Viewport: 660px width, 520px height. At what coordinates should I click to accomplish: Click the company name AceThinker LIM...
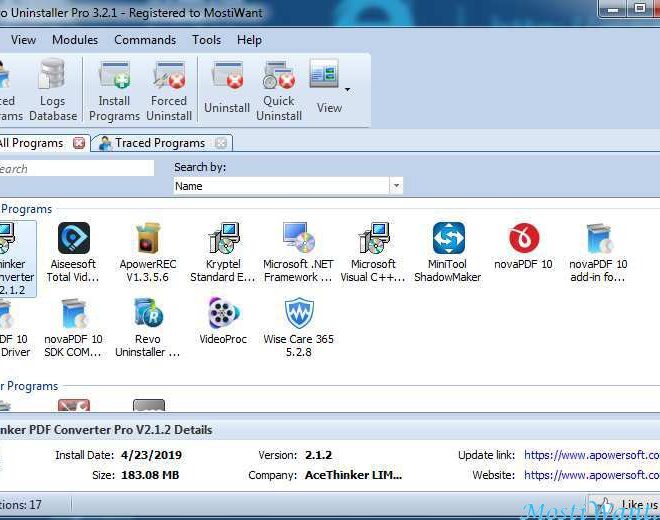[353, 475]
